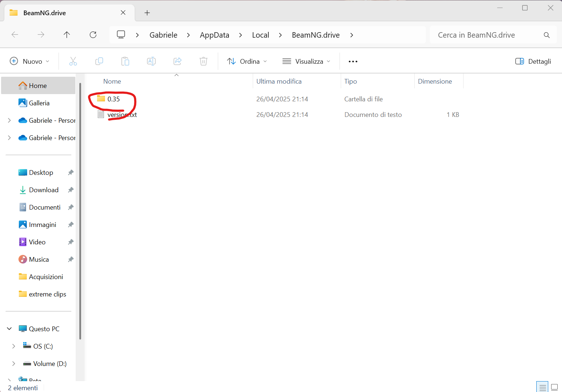This screenshot has width=562, height=392.
Task: Open the Nuovo dropdown menu
Action: coord(30,61)
